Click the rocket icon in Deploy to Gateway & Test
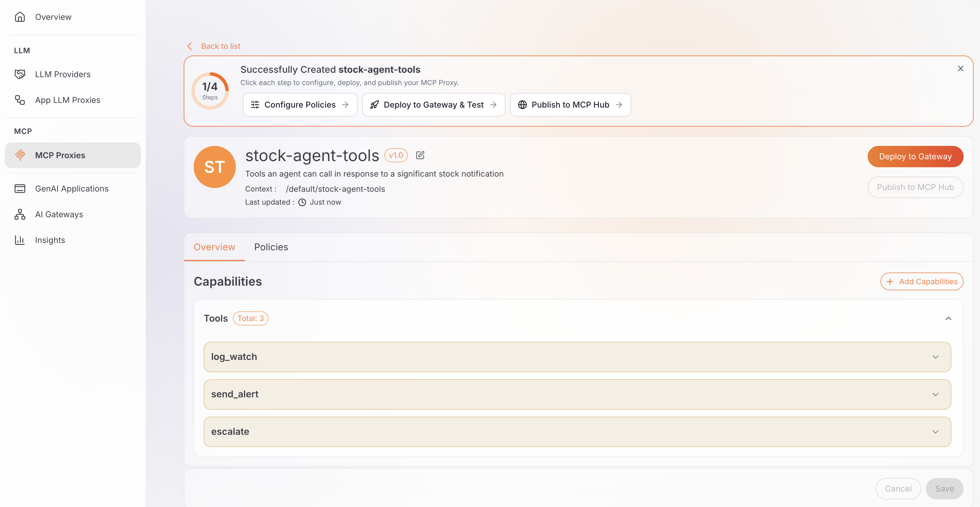This screenshot has height=507, width=980. [x=374, y=105]
